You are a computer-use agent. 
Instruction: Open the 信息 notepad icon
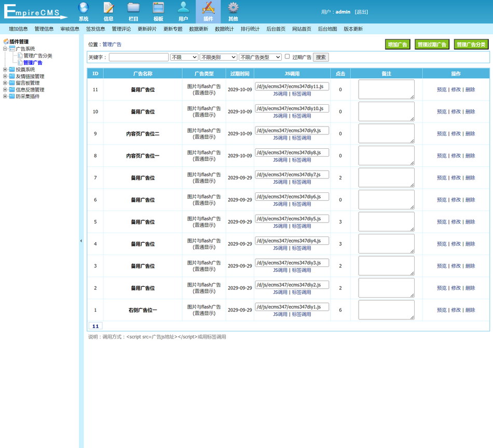(x=108, y=8)
